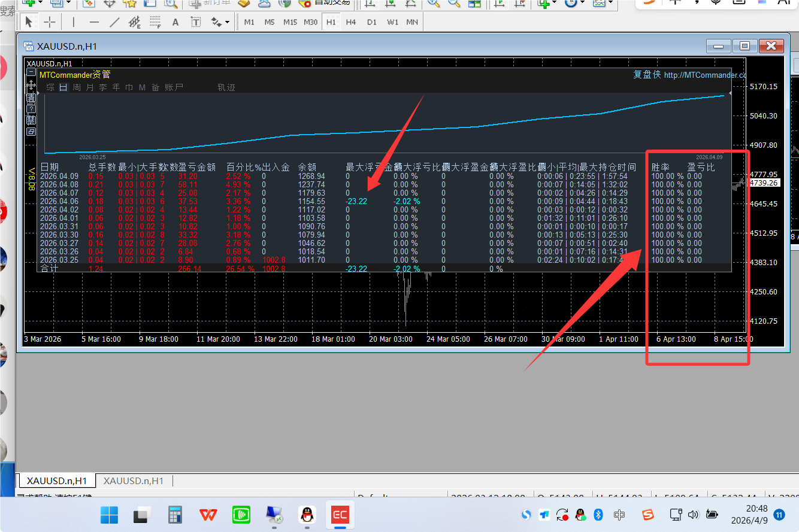
Task: Select the first XAUUSD.n,H1 chart tab
Action: click(x=57, y=481)
